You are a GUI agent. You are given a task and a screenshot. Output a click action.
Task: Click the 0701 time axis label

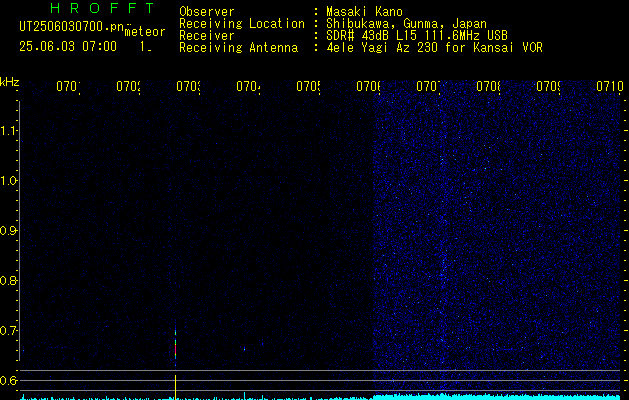pos(68,86)
